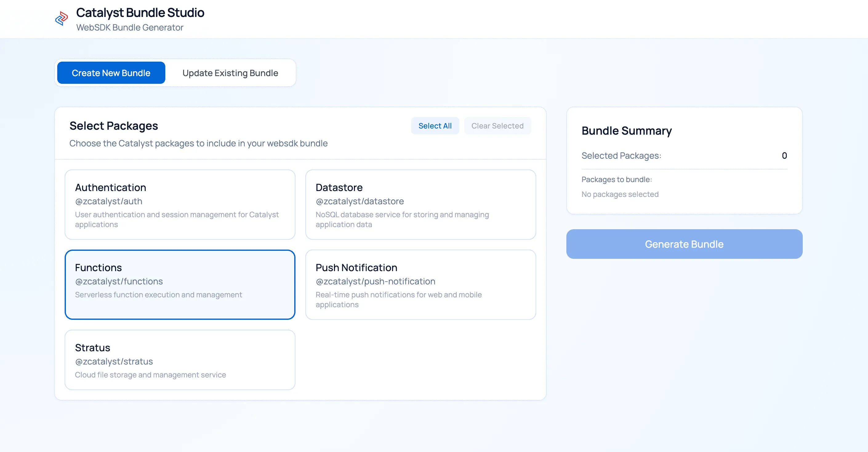Select the Functions package card
The image size is (868, 452).
180,285
